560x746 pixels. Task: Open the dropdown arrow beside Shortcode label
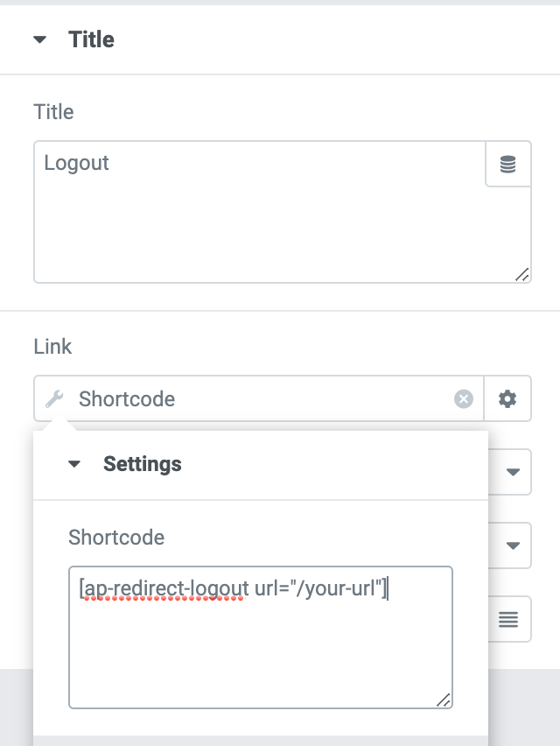pos(513,545)
